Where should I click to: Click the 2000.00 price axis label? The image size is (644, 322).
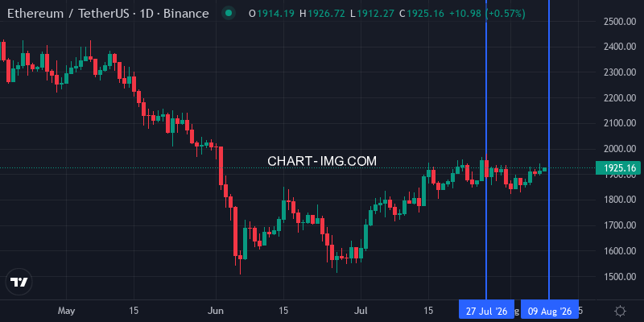[x=620, y=149]
